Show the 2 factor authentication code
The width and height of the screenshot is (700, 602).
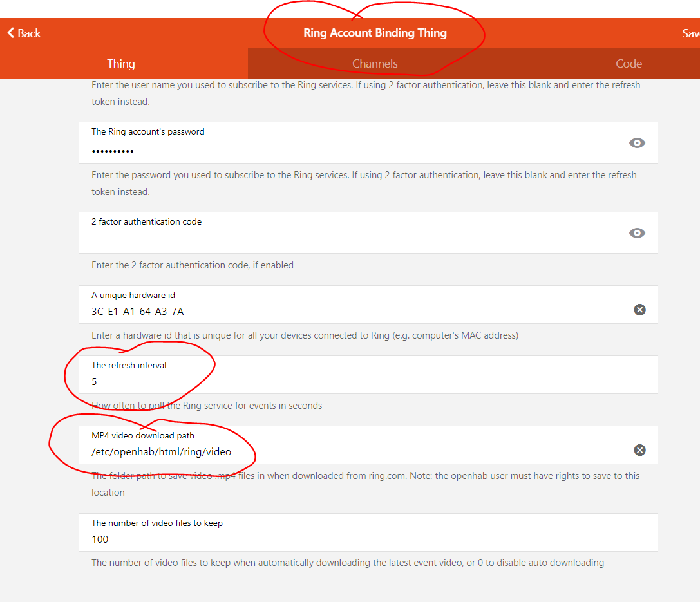coord(637,233)
